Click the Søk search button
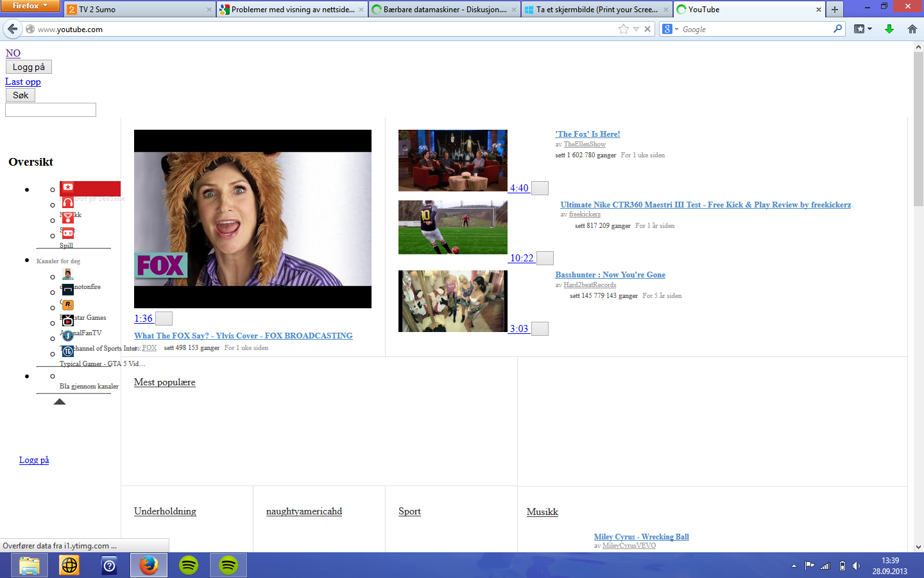924x578 pixels. [x=21, y=95]
